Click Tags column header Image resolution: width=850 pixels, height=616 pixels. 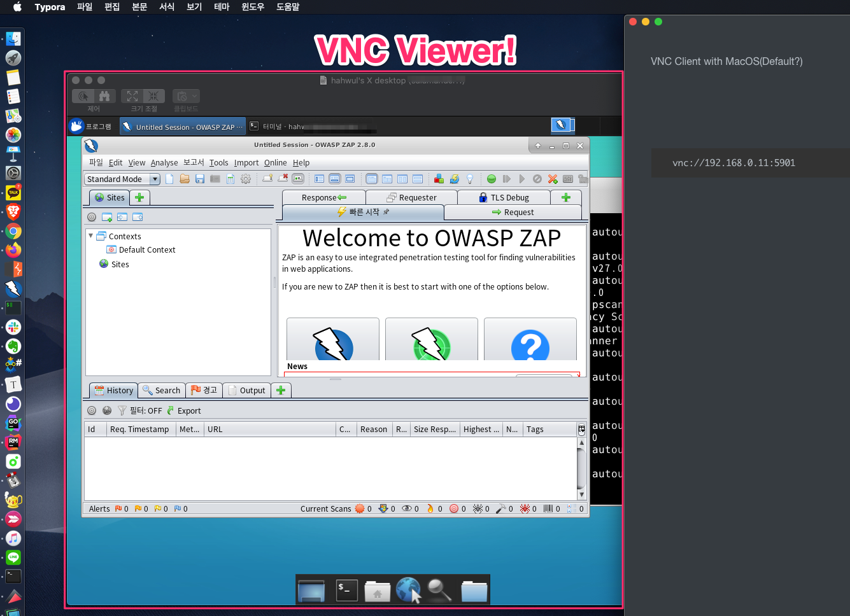[549, 429]
